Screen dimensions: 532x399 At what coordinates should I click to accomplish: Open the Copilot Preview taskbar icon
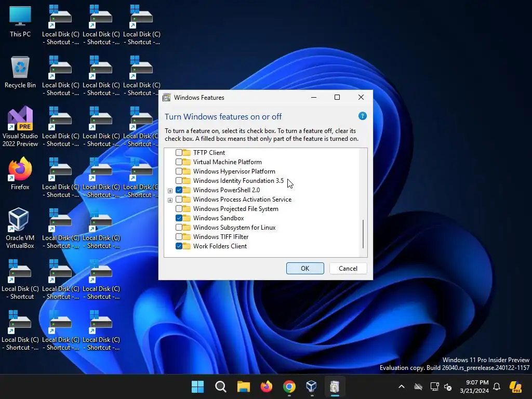(515, 387)
